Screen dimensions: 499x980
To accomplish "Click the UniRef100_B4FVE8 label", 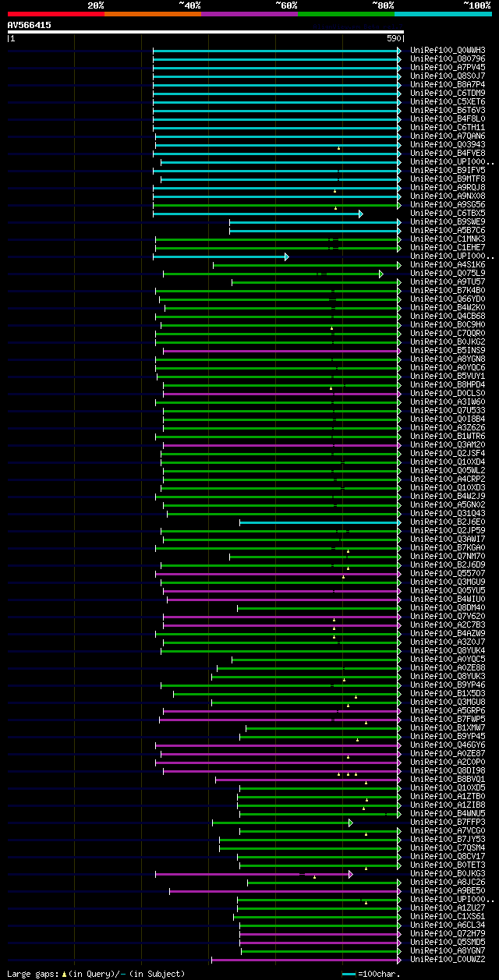I will 448,153.
